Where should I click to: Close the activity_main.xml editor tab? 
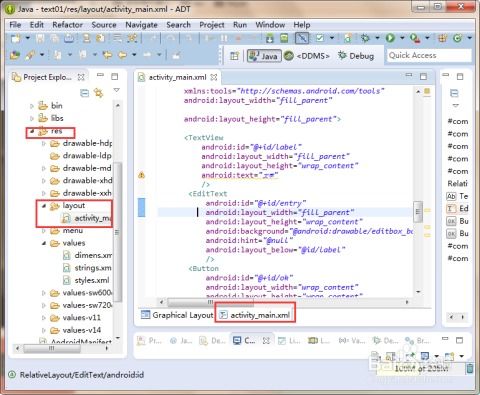tap(214, 77)
